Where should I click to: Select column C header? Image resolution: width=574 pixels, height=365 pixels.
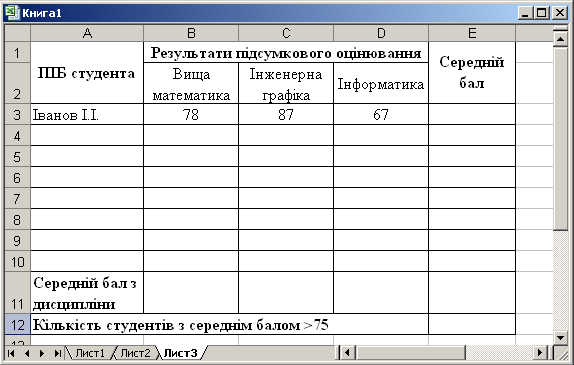click(286, 33)
